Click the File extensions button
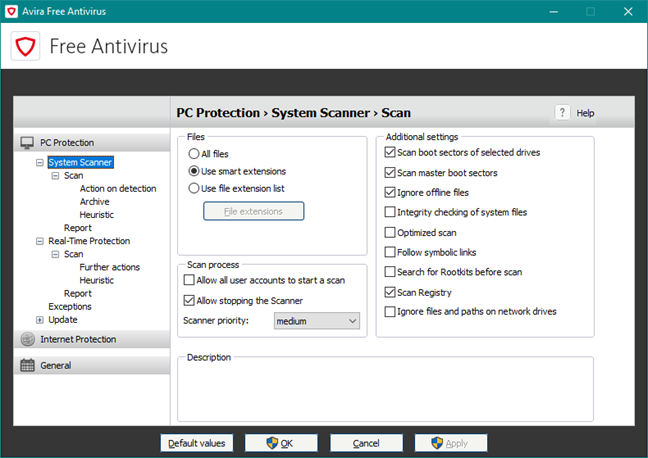The image size is (648, 458). click(x=254, y=211)
